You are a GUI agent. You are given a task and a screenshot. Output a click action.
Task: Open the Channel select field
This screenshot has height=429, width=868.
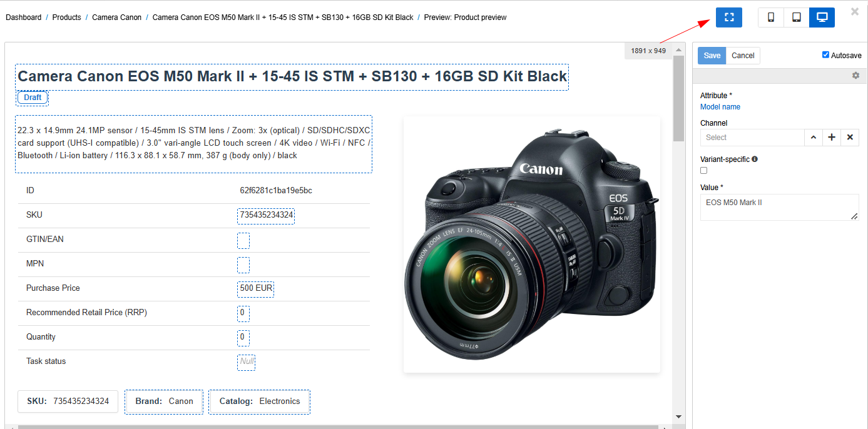point(752,138)
